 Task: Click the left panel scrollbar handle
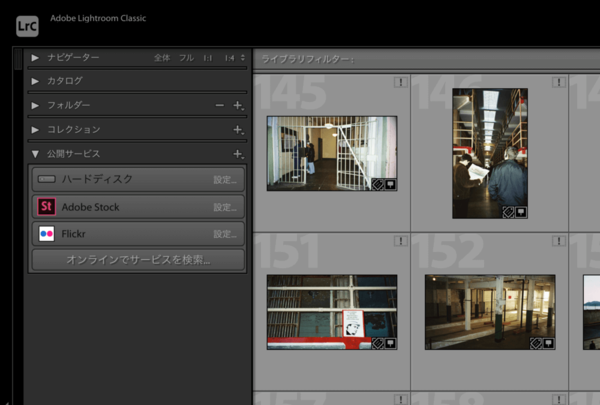coord(18,59)
